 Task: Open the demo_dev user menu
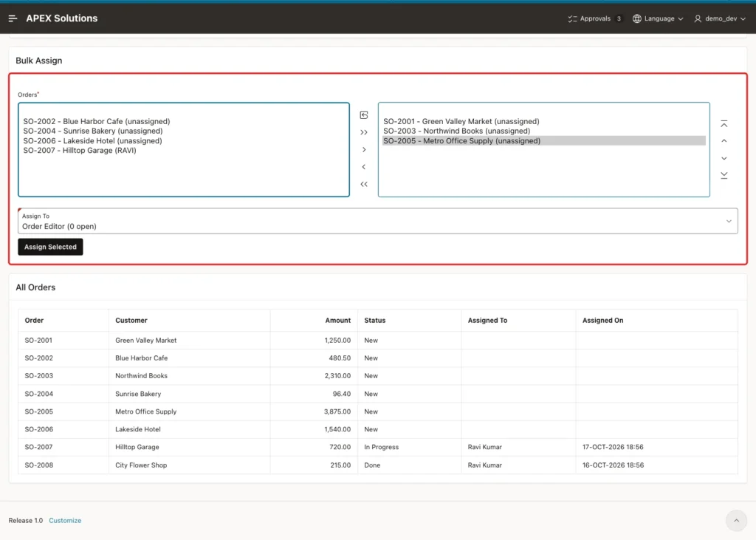[x=720, y=18]
